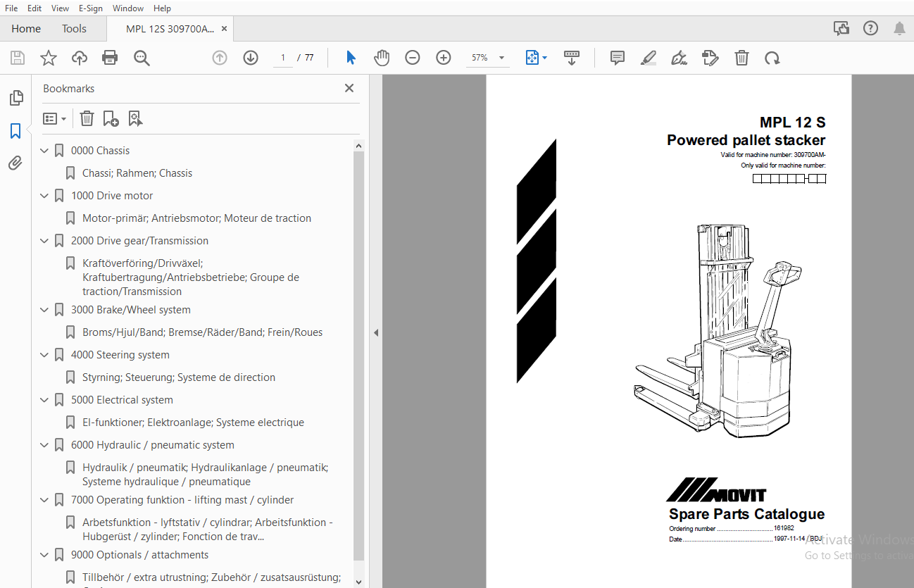Collapse 6000 Hydraulic / pneumatic system bookmark
Image resolution: width=914 pixels, height=588 pixels.
tap(44, 445)
